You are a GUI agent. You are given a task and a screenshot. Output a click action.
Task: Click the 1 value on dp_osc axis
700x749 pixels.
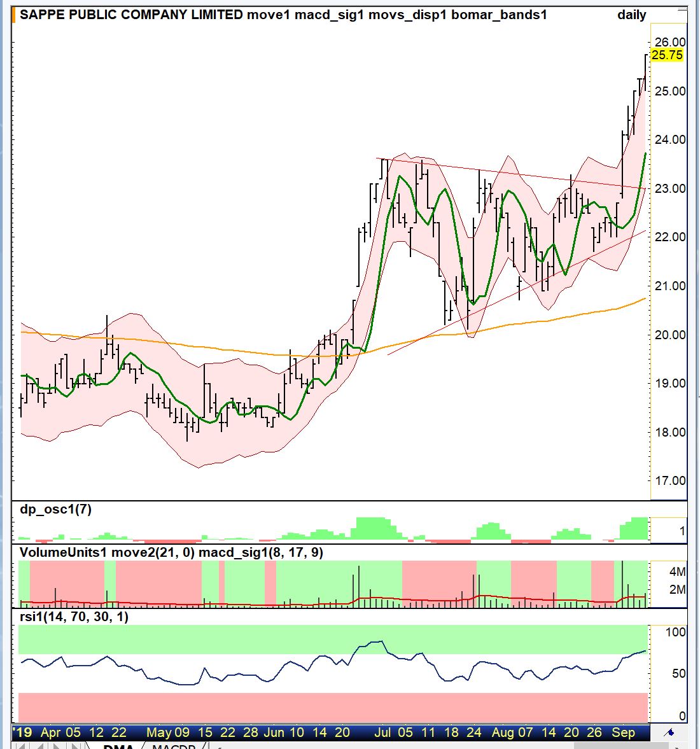coord(682,531)
